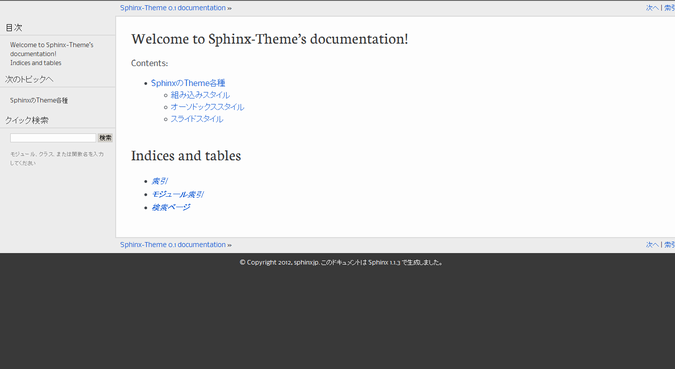The height and width of the screenshot is (369, 675).
Task: Open SphinxのTheme各種 in contents list
Action: 188,83
